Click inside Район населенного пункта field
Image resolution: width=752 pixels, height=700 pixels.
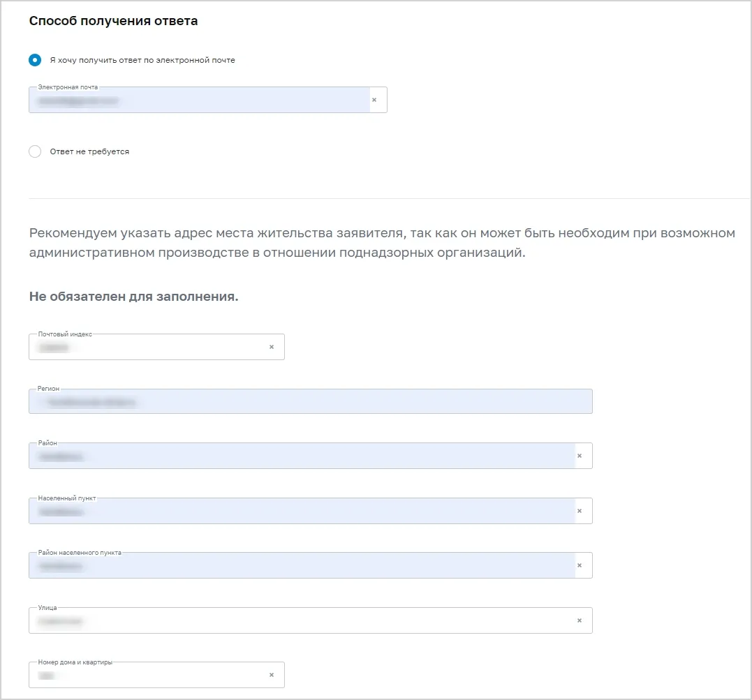pyautogui.click(x=302, y=565)
